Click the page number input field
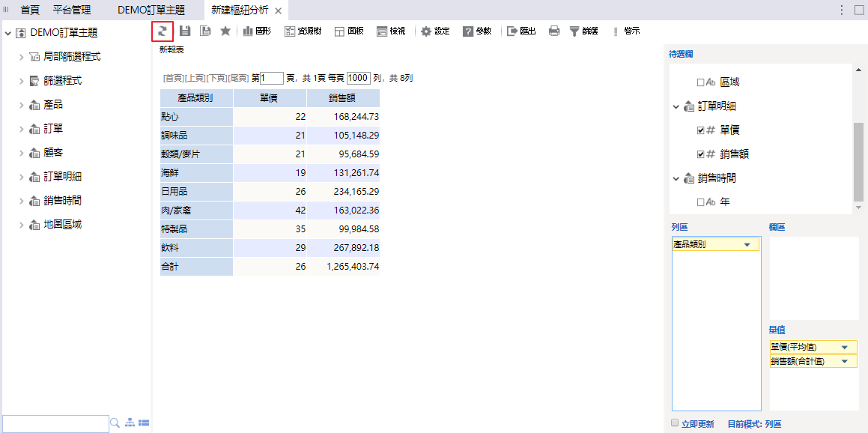 pos(272,78)
